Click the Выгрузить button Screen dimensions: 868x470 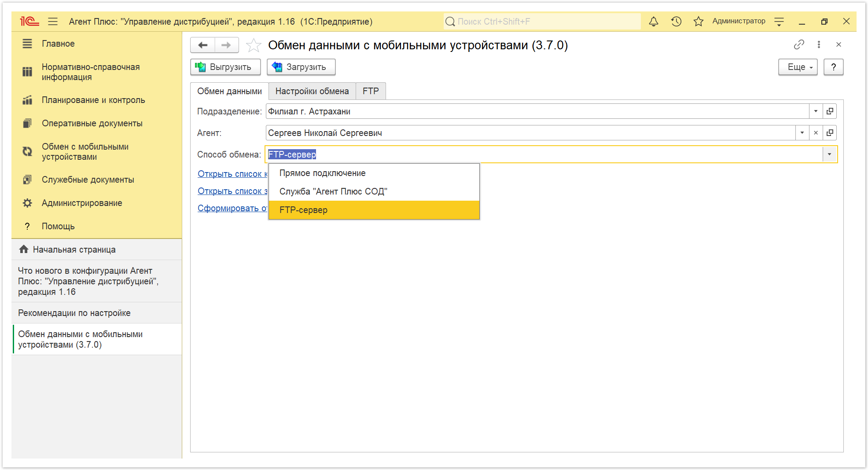pyautogui.click(x=225, y=67)
